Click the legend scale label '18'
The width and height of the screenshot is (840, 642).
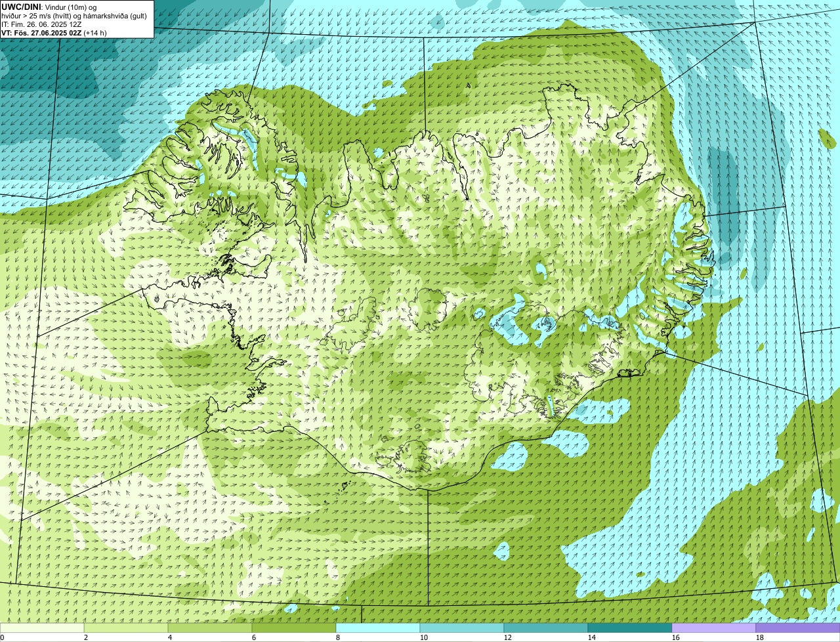[x=760, y=637]
